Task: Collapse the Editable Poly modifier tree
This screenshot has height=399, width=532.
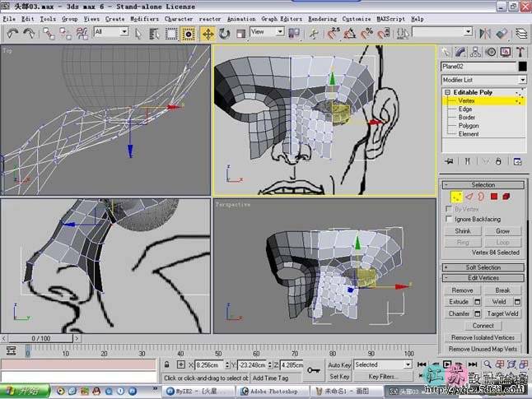Action: click(447, 92)
